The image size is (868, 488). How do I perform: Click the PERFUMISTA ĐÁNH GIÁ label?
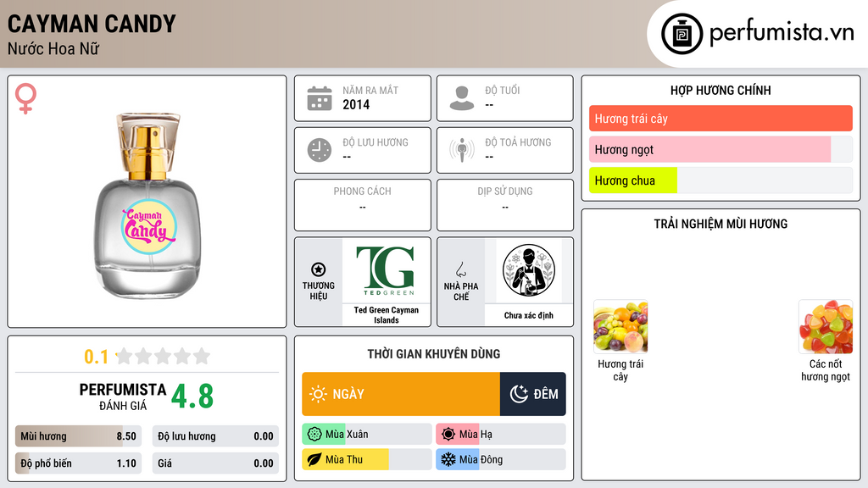pyautogui.click(x=123, y=396)
